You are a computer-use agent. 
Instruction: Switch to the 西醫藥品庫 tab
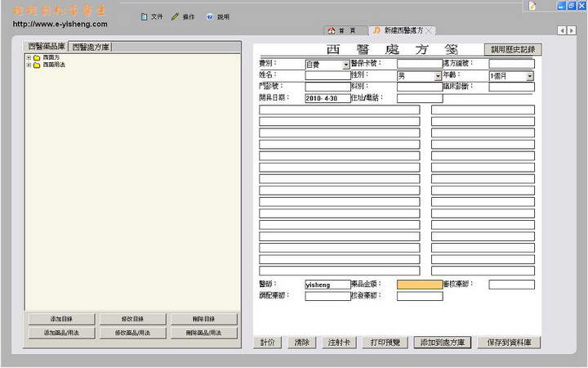(x=47, y=47)
